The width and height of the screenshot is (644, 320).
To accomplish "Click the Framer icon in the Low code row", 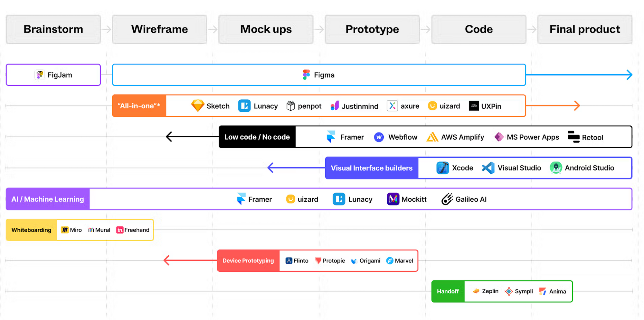I will [331, 137].
